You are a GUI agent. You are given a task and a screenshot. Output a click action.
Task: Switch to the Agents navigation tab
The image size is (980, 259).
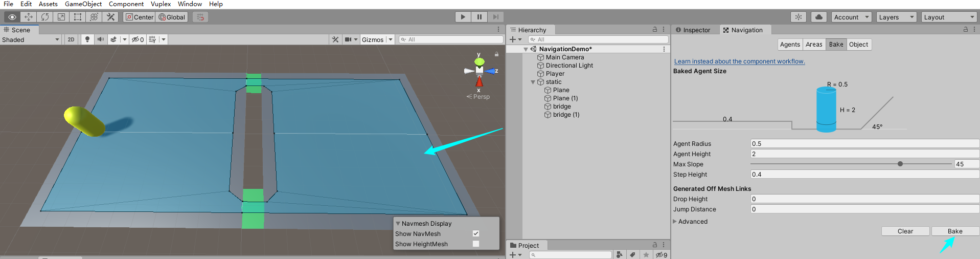pyautogui.click(x=790, y=45)
